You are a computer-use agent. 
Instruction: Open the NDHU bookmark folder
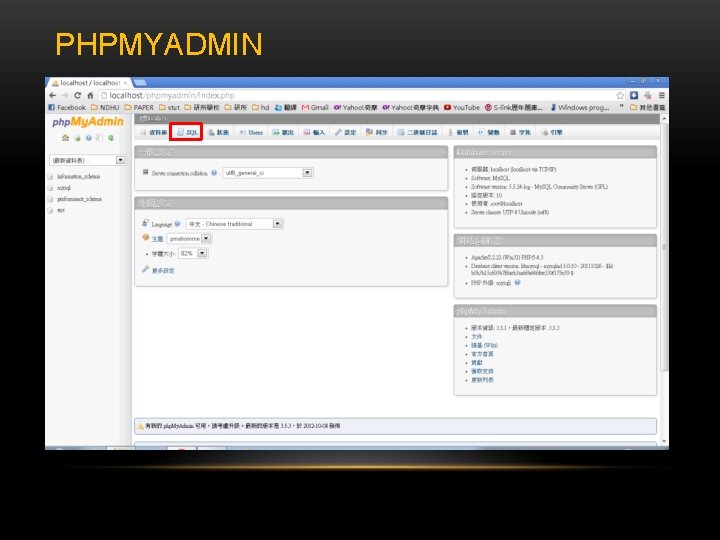click(x=105, y=107)
